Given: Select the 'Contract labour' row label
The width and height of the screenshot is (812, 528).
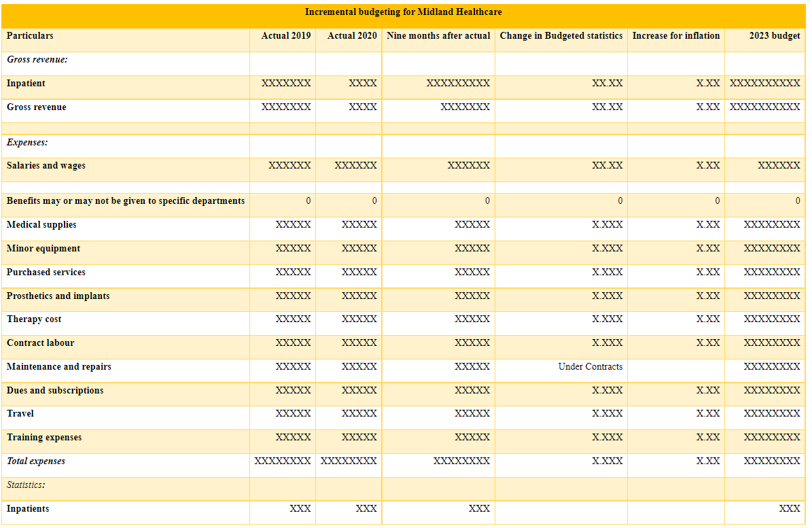Looking at the screenshot, I should point(40,343).
